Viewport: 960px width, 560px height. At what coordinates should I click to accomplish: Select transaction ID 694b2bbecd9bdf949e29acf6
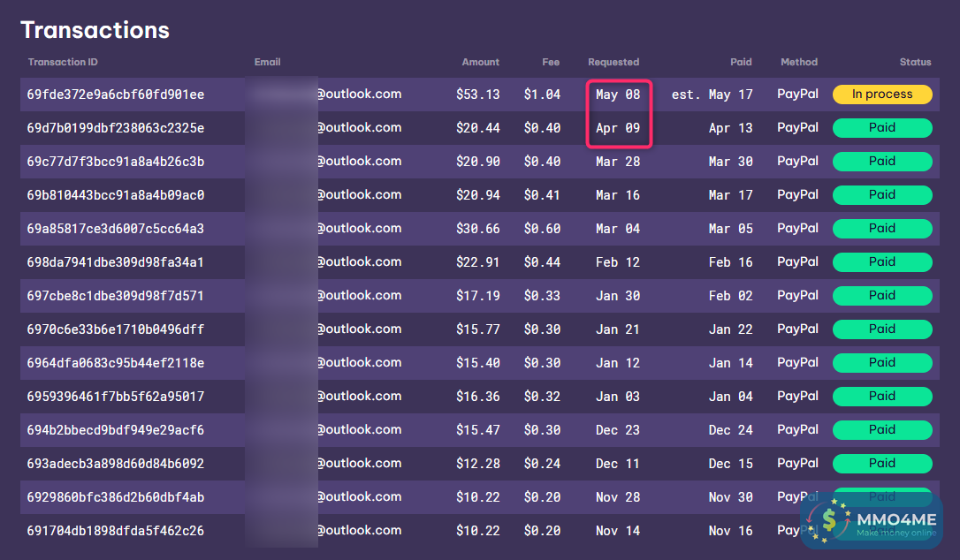[116, 430]
